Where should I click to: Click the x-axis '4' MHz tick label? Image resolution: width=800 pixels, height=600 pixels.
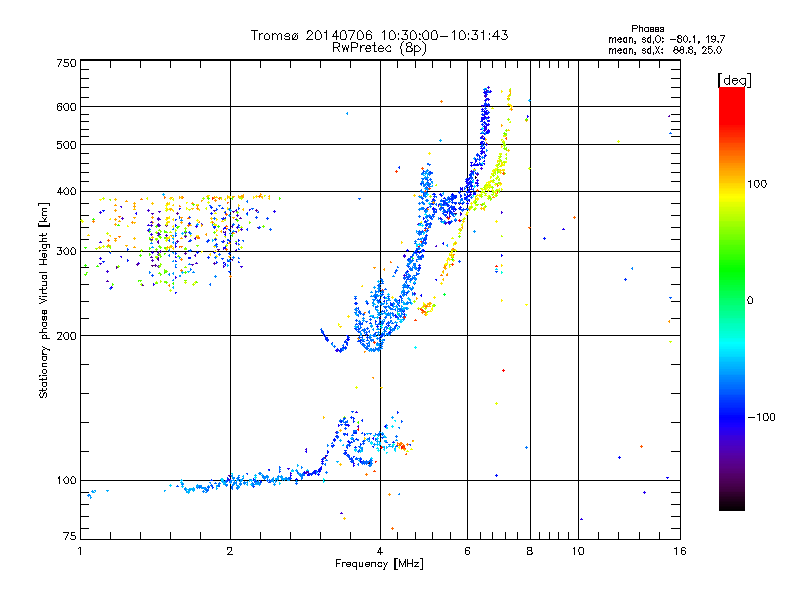[380, 551]
